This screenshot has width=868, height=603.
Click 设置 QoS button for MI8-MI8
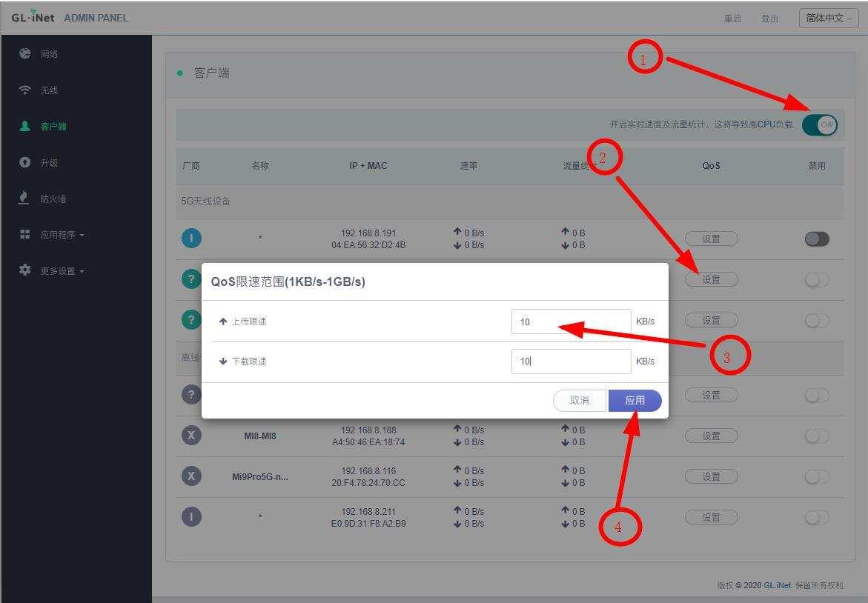click(712, 436)
